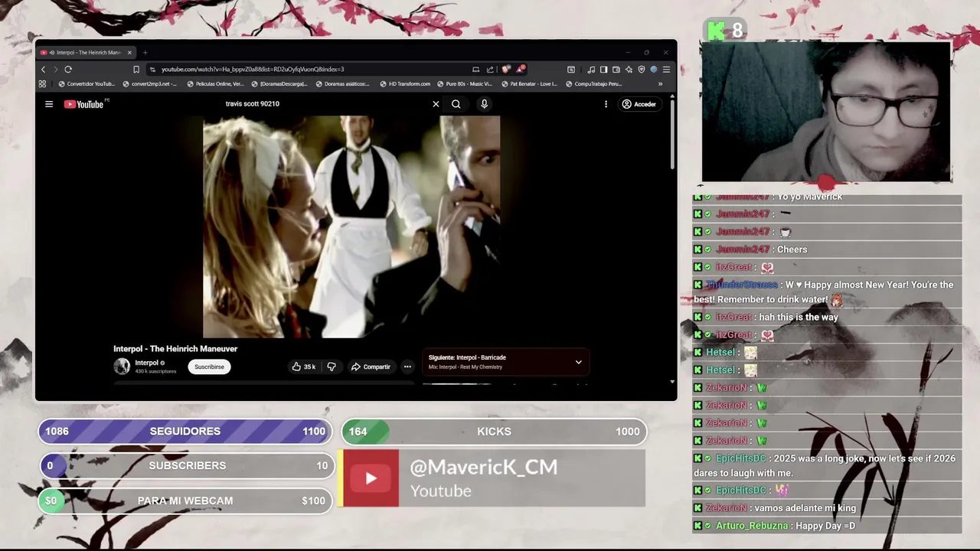Open the browser apps grid in bookmarks bar
The width and height of the screenshot is (980, 551).
[42, 84]
